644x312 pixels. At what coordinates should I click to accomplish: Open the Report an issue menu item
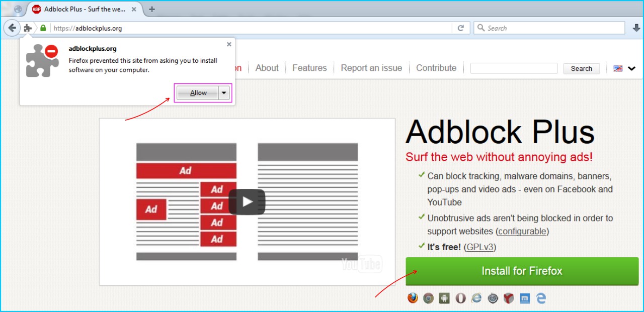coord(371,68)
